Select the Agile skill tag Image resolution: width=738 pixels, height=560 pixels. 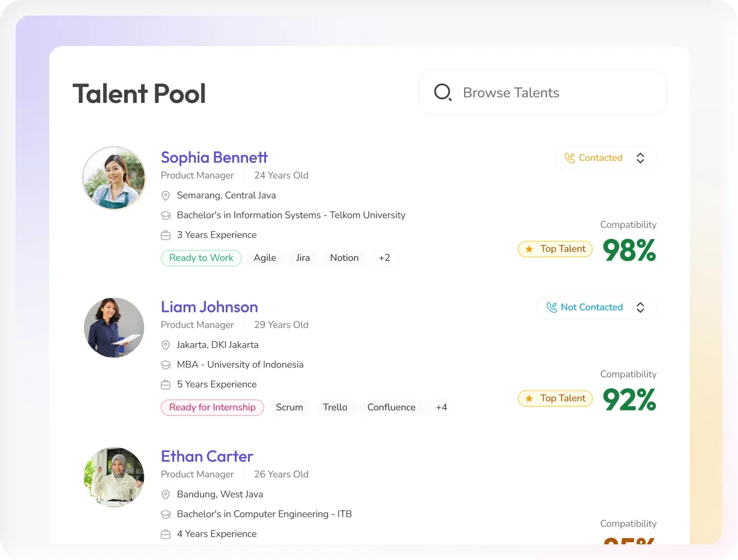(x=265, y=258)
